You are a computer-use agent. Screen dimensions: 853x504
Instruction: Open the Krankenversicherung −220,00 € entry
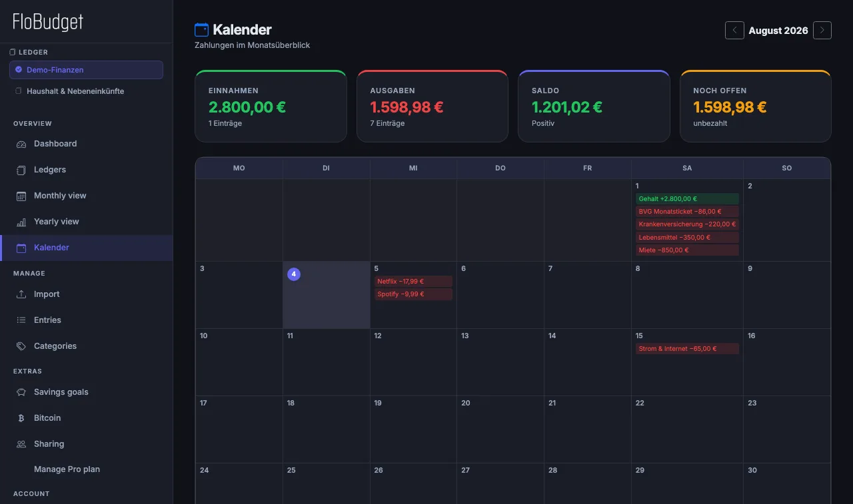click(x=687, y=224)
